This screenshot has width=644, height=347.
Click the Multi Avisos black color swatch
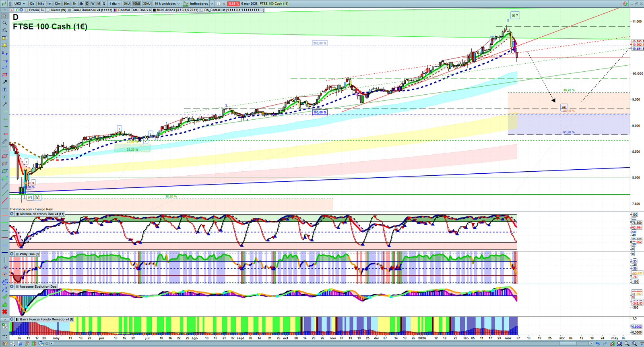click(155, 10)
